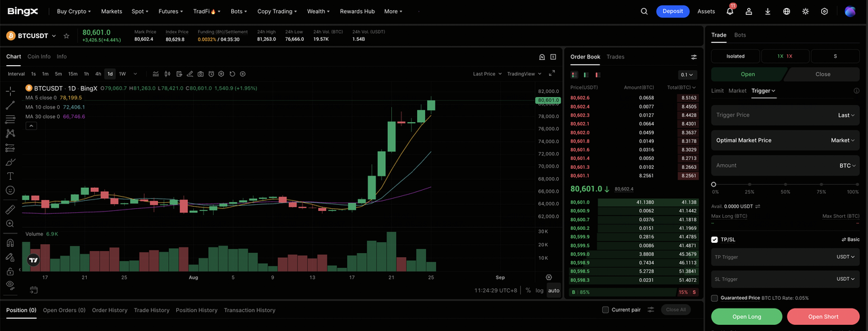Open user profile icon

(x=749, y=12)
